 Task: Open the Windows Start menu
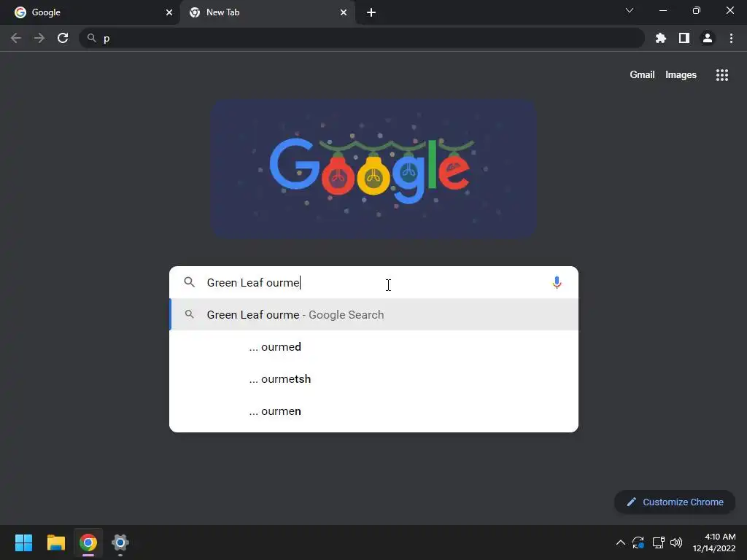point(23,542)
